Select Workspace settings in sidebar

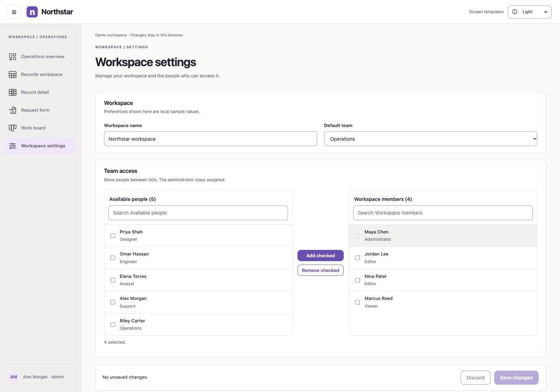[40, 146]
